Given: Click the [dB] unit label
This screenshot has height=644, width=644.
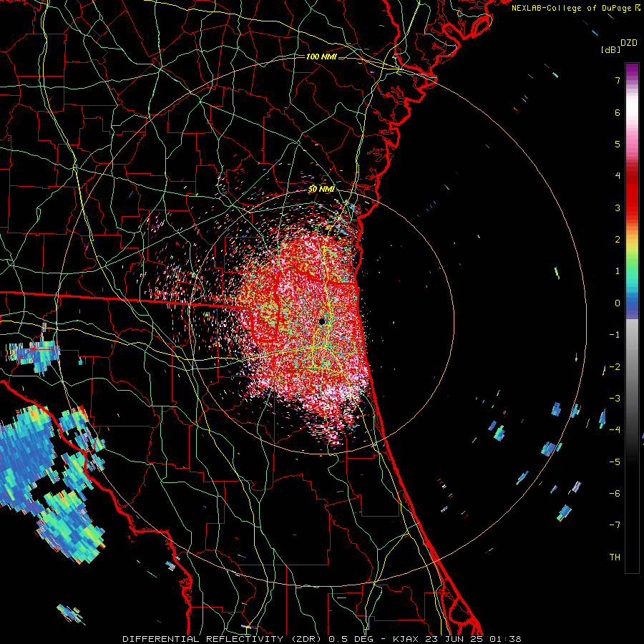Looking at the screenshot, I should point(610,49).
